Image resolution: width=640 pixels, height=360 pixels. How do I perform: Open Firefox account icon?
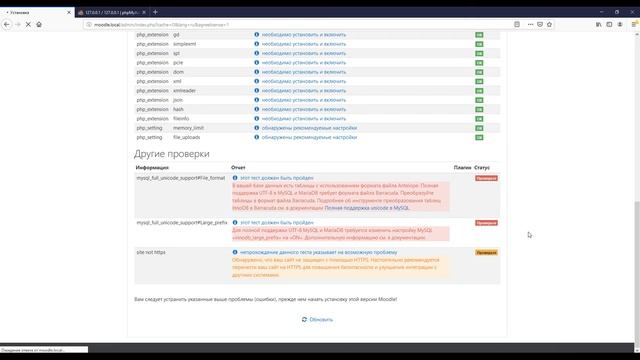click(x=620, y=24)
